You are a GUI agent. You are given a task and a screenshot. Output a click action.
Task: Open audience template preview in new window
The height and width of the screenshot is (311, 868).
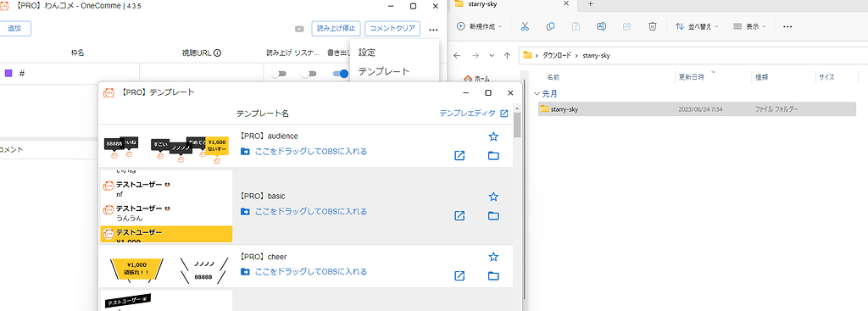click(459, 156)
